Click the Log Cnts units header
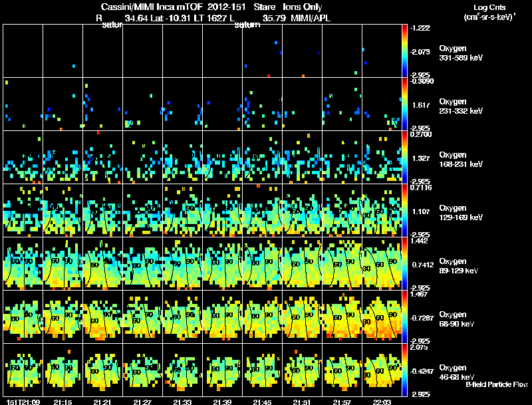Image resolution: width=532 pixels, height=405 pixels. (489, 12)
